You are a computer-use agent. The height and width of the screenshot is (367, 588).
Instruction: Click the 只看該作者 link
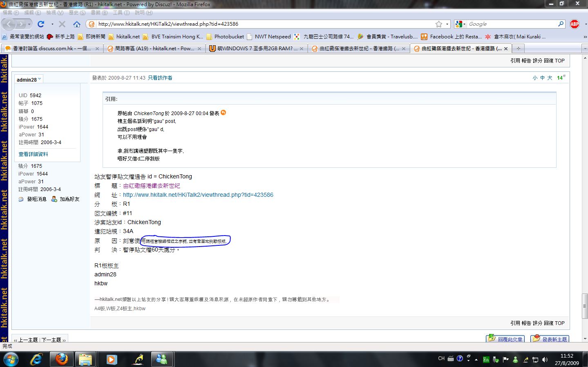(x=160, y=78)
